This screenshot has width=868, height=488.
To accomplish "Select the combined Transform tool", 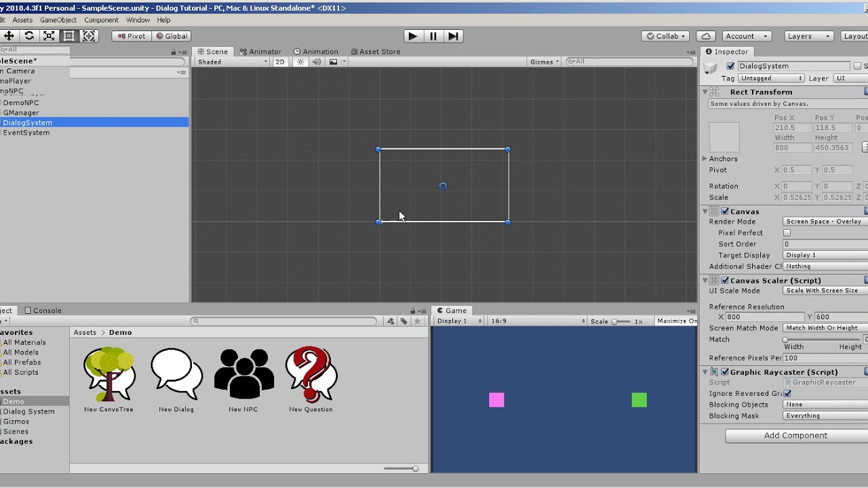I will pyautogui.click(x=89, y=36).
